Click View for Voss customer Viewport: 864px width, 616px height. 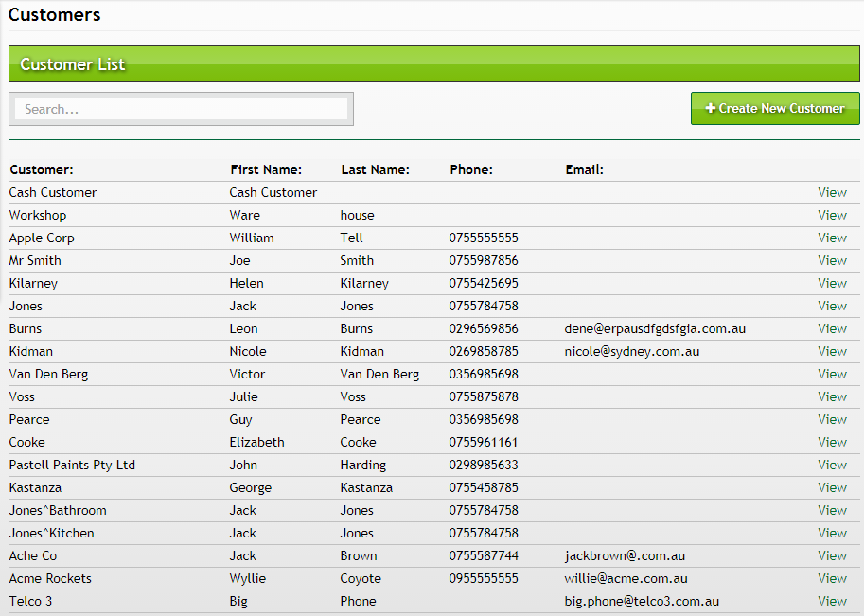(832, 396)
